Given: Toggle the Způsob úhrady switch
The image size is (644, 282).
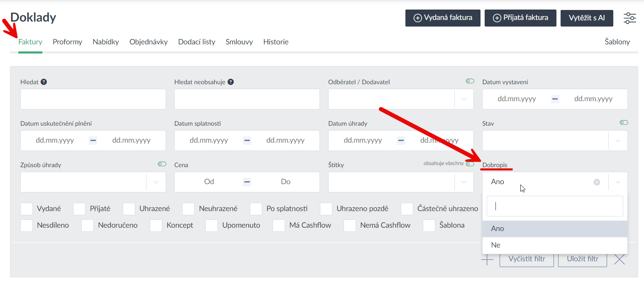Looking at the screenshot, I should (162, 164).
